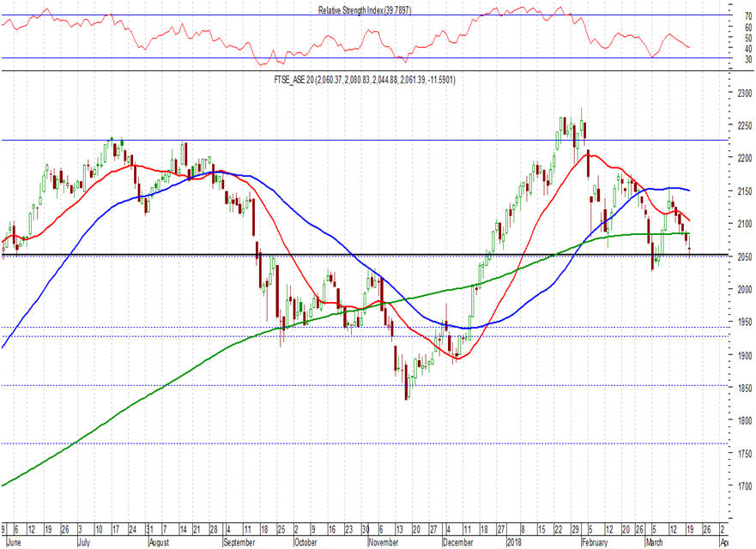756x549 pixels.
Task: Select the February month label on axis
Action: (595, 542)
